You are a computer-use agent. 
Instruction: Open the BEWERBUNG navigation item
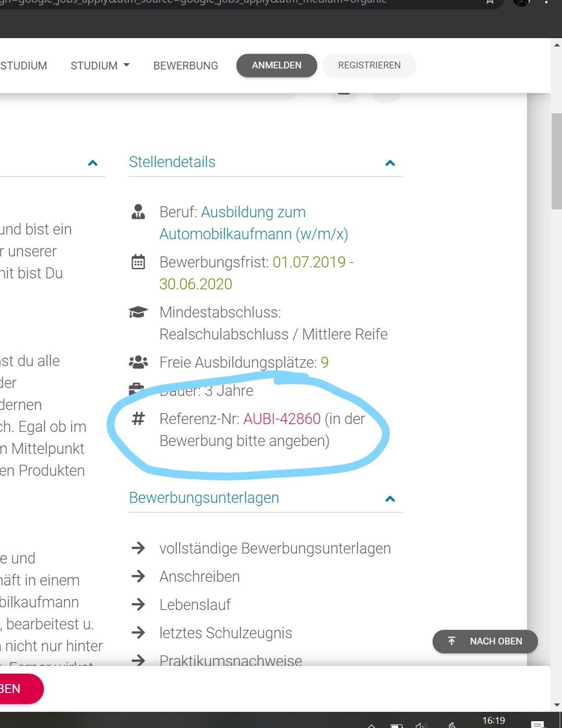click(186, 66)
